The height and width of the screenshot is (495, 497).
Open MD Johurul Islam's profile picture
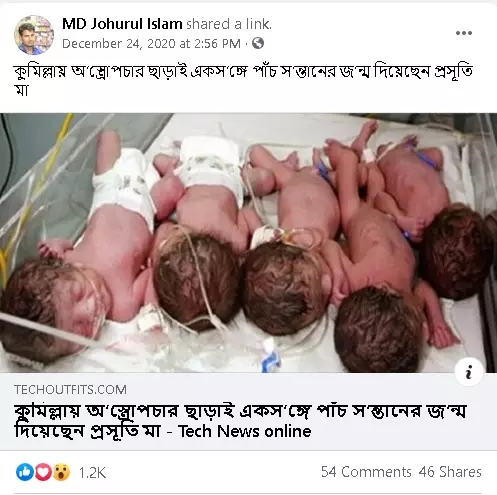click(x=33, y=34)
